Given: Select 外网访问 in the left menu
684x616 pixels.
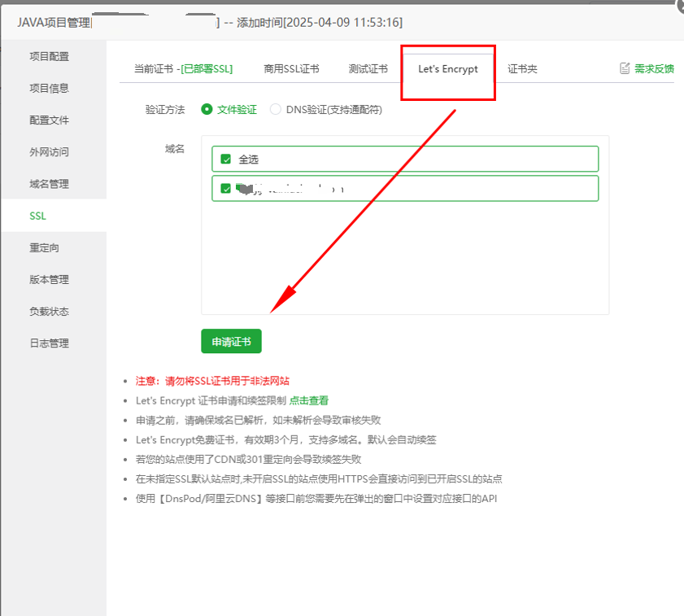Looking at the screenshot, I should (x=49, y=152).
